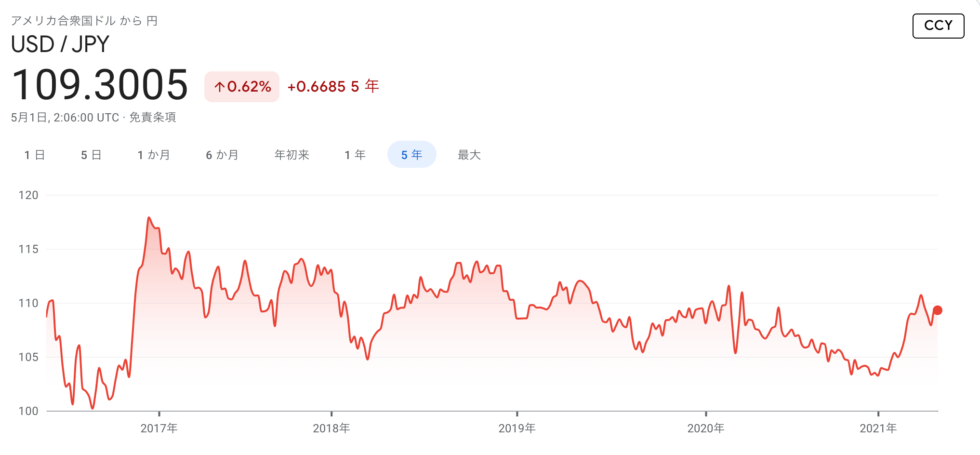
Task: Switch to the 5日 range tab
Action: (x=91, y=155)
